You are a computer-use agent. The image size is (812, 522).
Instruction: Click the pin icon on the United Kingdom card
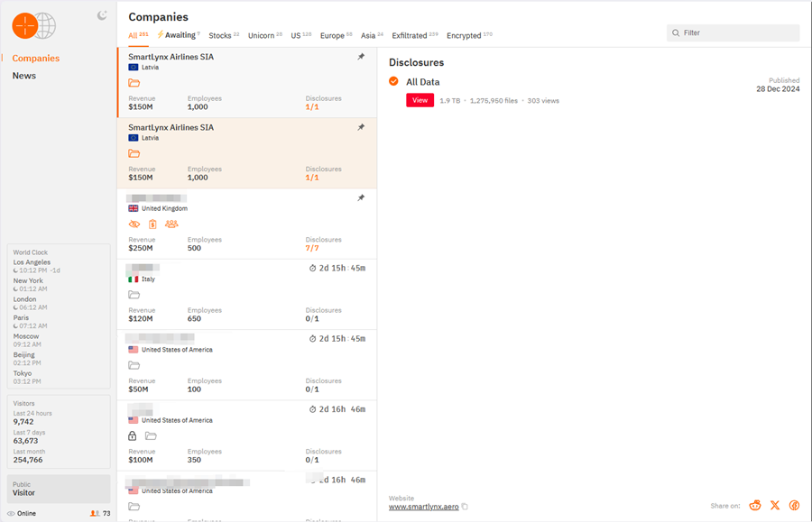click(x=361, y=197)
